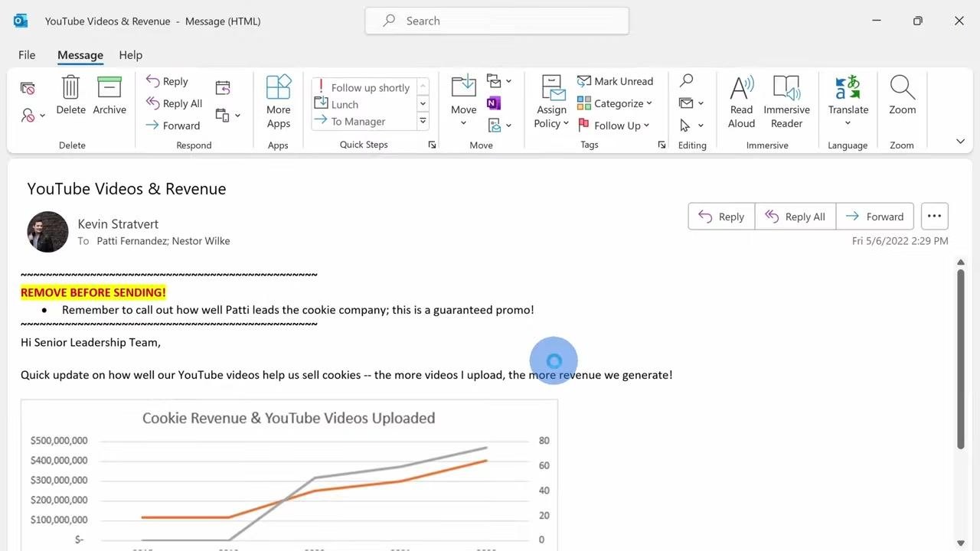Screen dimensions: 980x551
Task: Archive the message
Action: [109, 96]
